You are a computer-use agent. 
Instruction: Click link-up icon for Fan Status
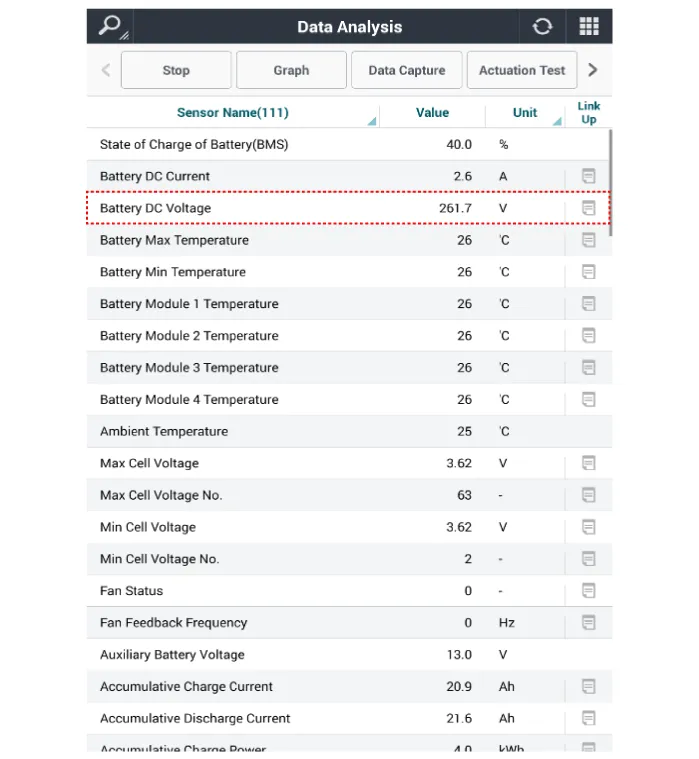pyautogui.click(x=589, y=591)
